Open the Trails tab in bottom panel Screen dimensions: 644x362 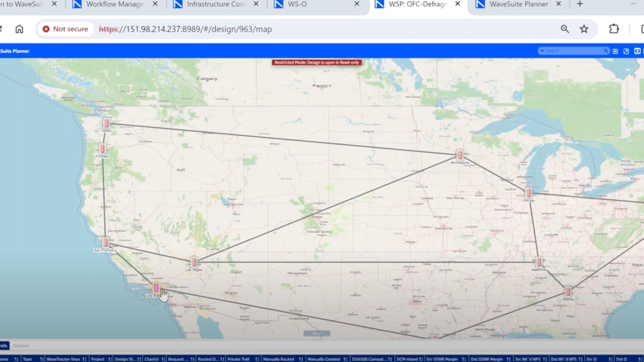pyautogui.click(x=4, y=346)
